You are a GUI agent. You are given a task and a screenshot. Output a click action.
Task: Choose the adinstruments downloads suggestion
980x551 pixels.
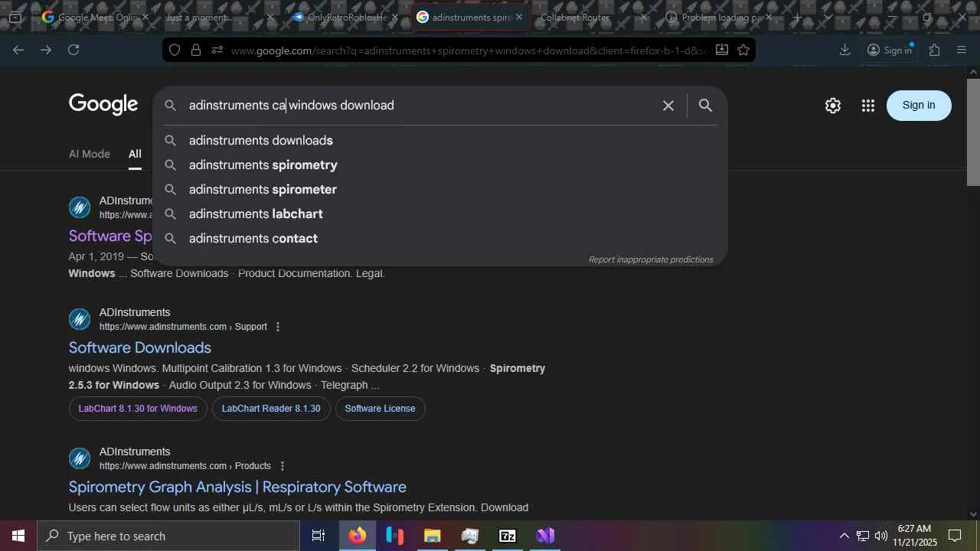coord(439,141)
